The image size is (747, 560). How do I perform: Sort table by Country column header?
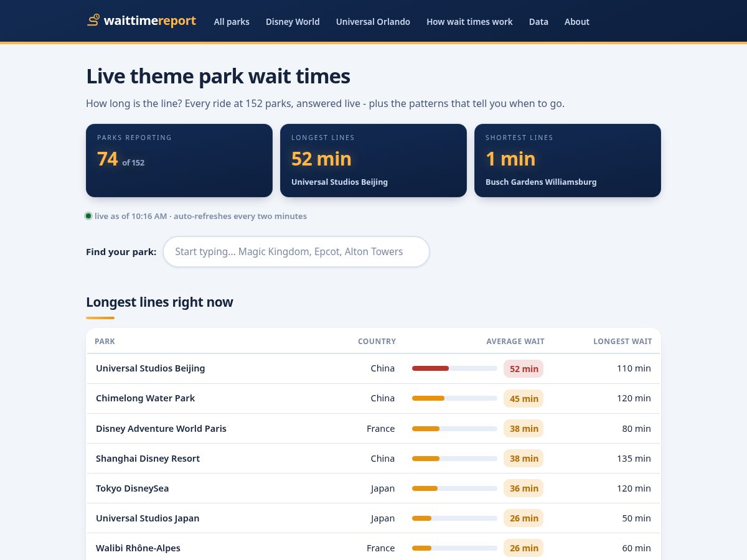tap(377, 341)
